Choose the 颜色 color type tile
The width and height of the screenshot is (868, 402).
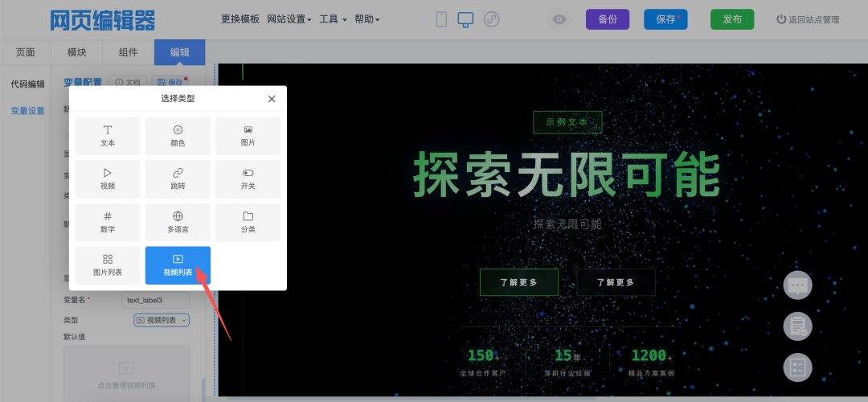[178, 136]
